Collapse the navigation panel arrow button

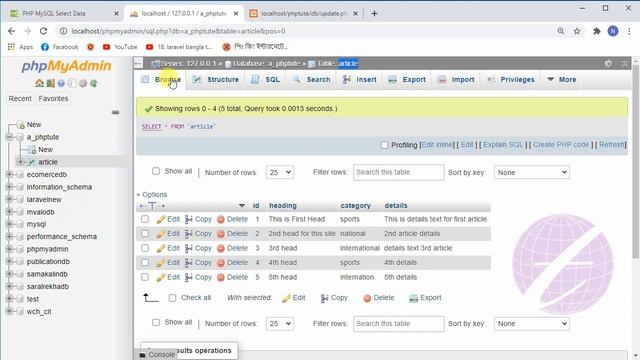tap(138, 64)
